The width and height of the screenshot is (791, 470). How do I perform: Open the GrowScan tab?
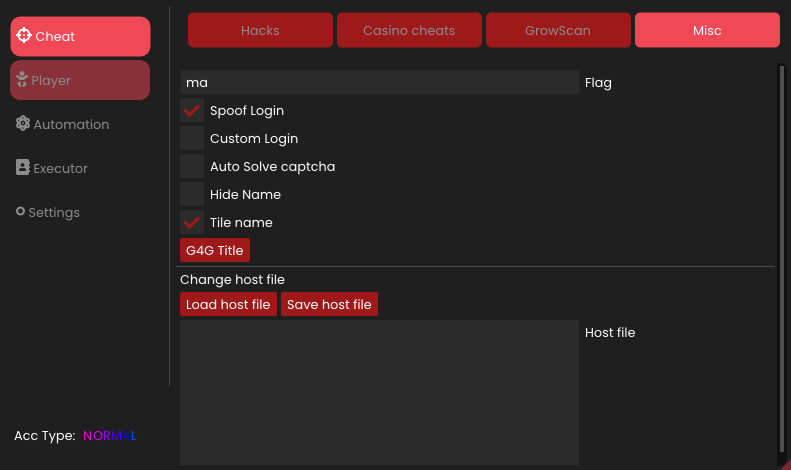click(x=558, y=30)
